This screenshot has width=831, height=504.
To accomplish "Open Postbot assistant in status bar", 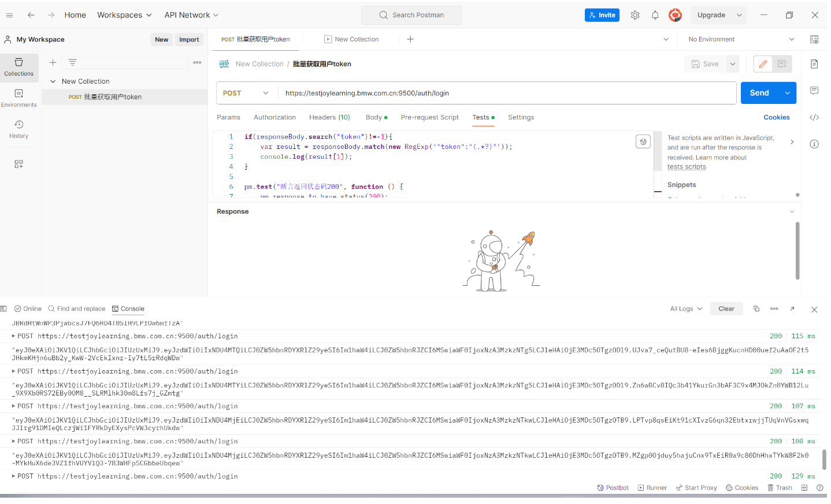I will (x=613, y=488).
